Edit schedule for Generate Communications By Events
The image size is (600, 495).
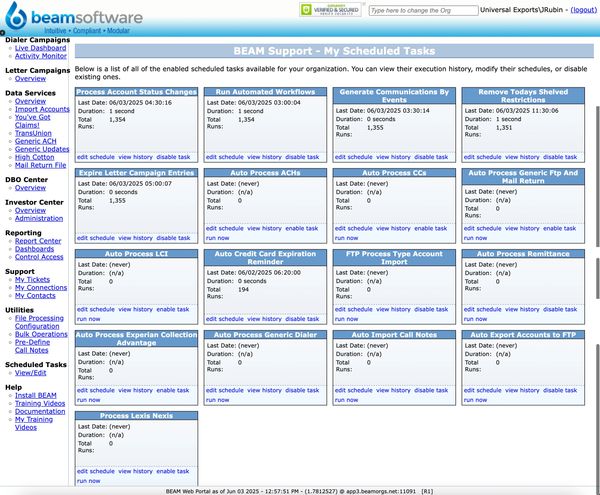point(353,157)
